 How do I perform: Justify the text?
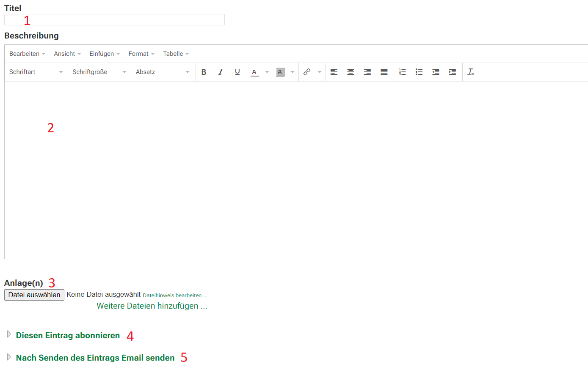point(384,72)
